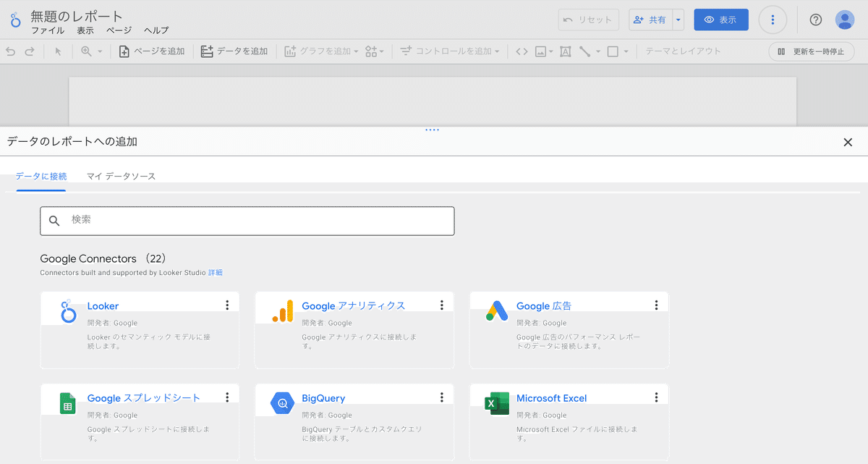
Task: Select the pointer selection mode tool
Action: [x=58, y=51]
